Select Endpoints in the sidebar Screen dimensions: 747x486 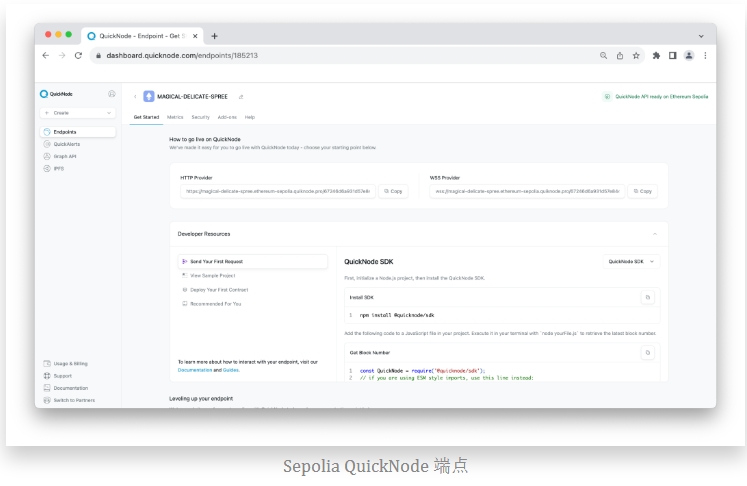[x=78, y=132]
